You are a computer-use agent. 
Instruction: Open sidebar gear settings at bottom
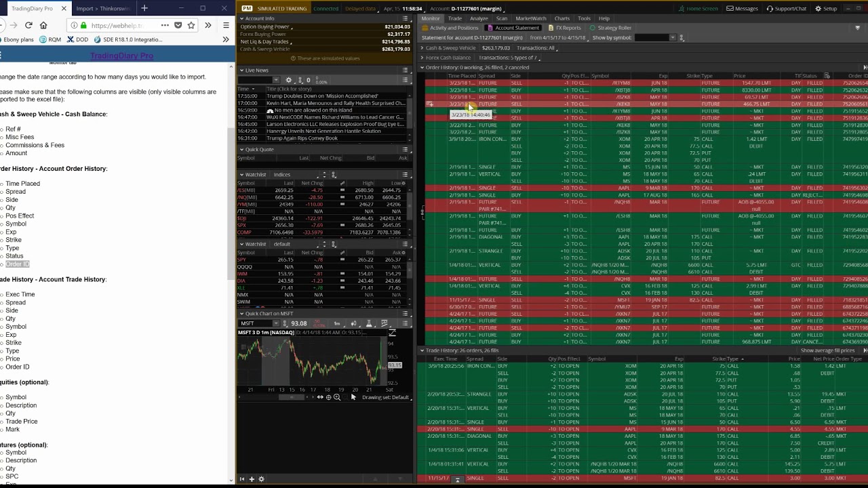261,479
